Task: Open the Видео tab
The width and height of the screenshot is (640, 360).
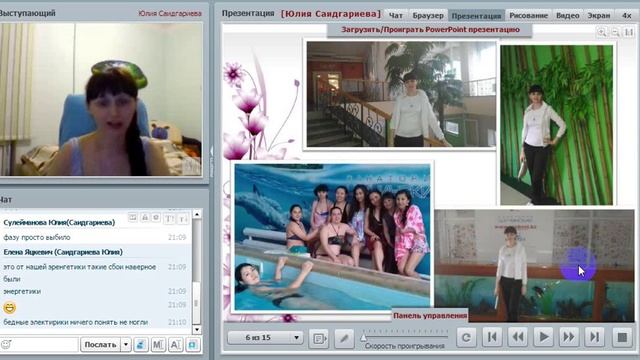Action: coord(567,16)
